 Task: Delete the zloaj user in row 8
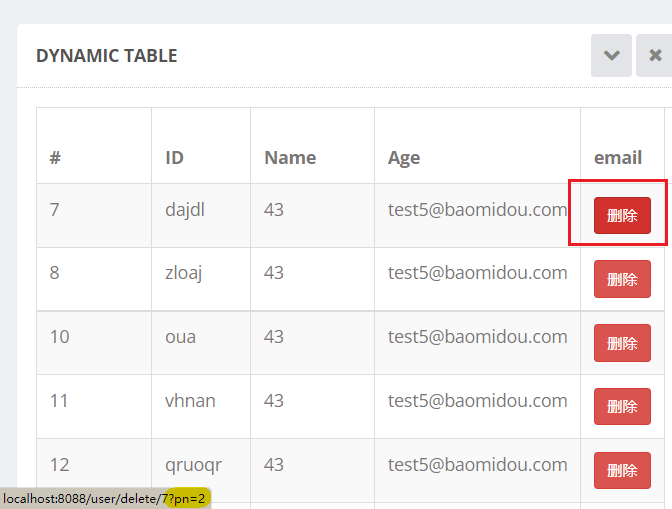coord(622,279)
